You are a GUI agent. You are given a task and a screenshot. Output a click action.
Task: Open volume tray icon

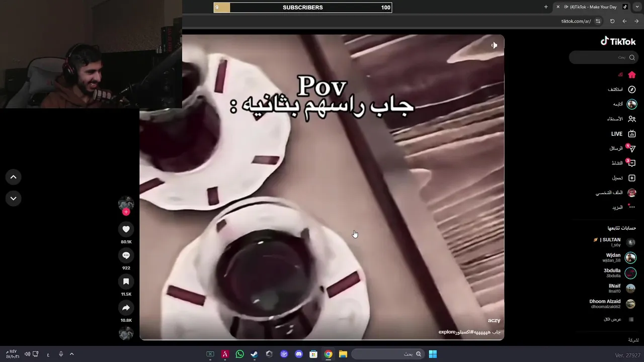pyautogui.click(x=27, y=354)
